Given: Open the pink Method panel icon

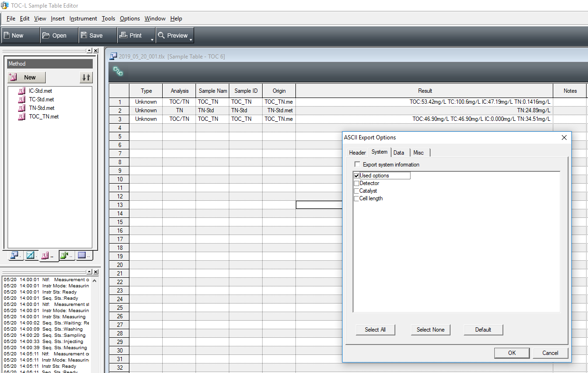Looking at the screenshot, I should (x=46, y=255).
